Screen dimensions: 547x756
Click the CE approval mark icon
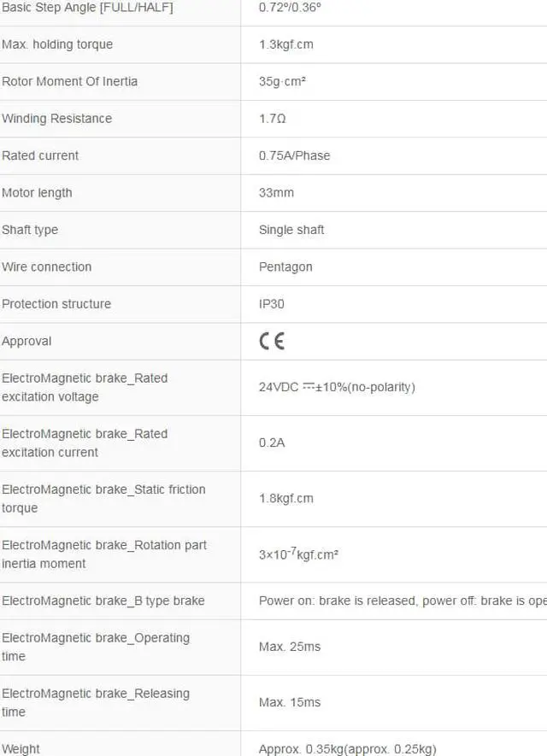[272, 341]
